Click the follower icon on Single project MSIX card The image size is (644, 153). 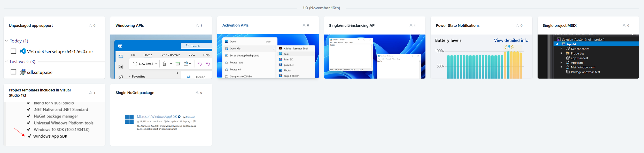click(x=624, y=25)
